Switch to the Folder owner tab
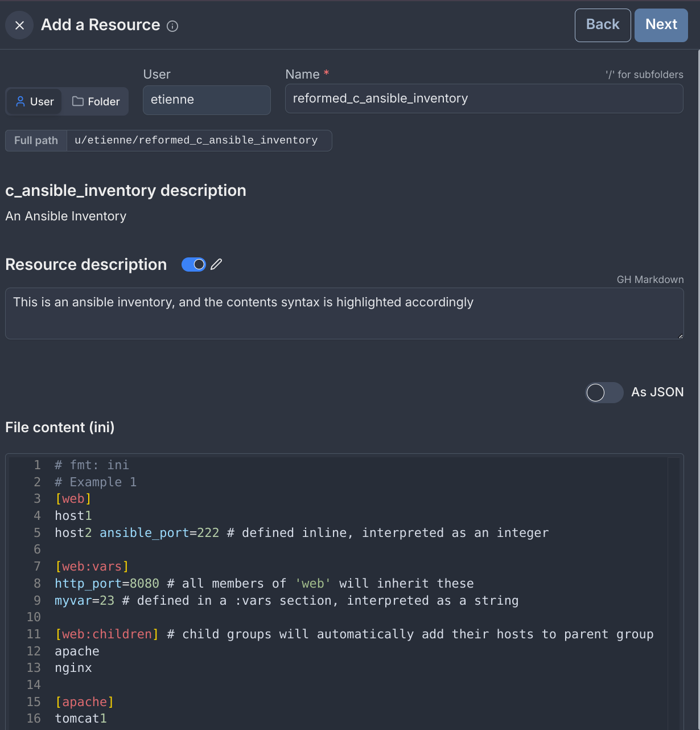Viewport: 700px width, 730px height. click(x=96, y=101)
